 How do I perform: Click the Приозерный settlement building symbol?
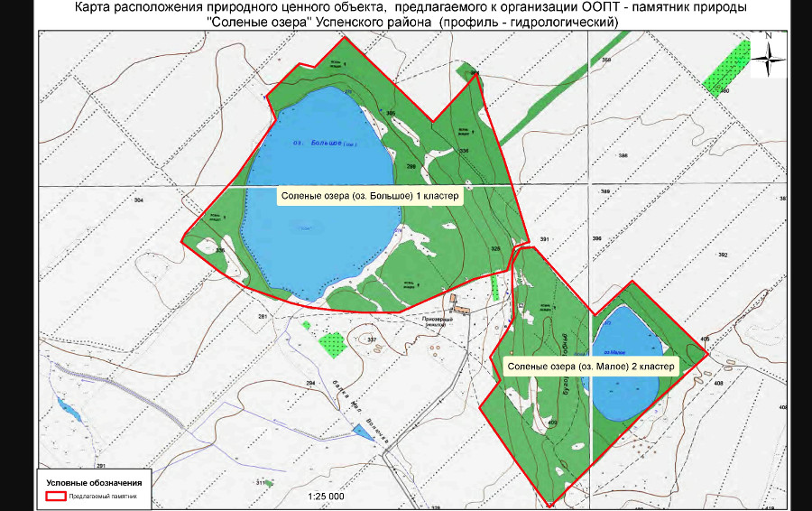click(461, 311)
